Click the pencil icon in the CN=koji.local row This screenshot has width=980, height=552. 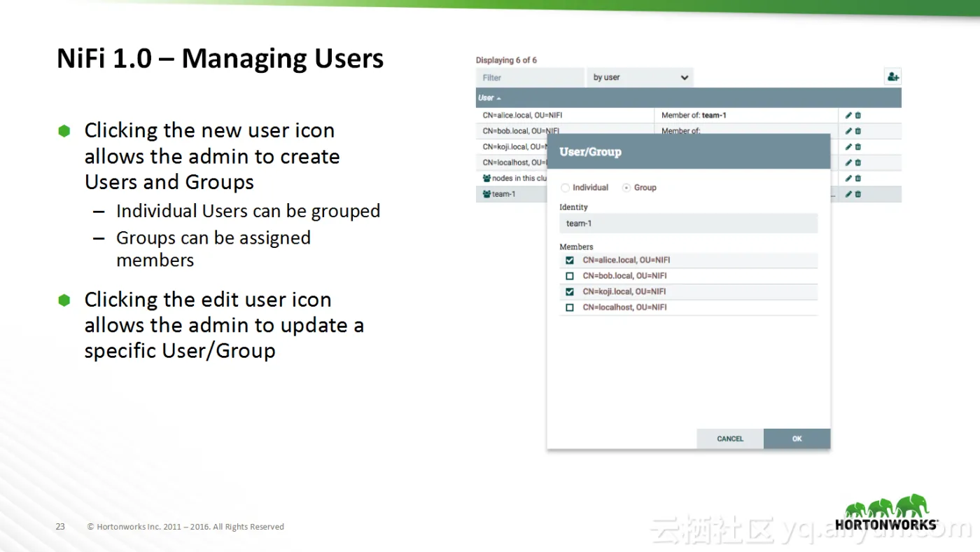[x=848, y=147]
